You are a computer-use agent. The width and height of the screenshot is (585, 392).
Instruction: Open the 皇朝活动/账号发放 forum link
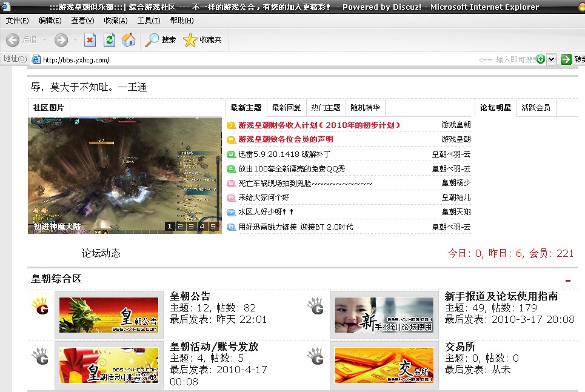[x=214, y=347]
